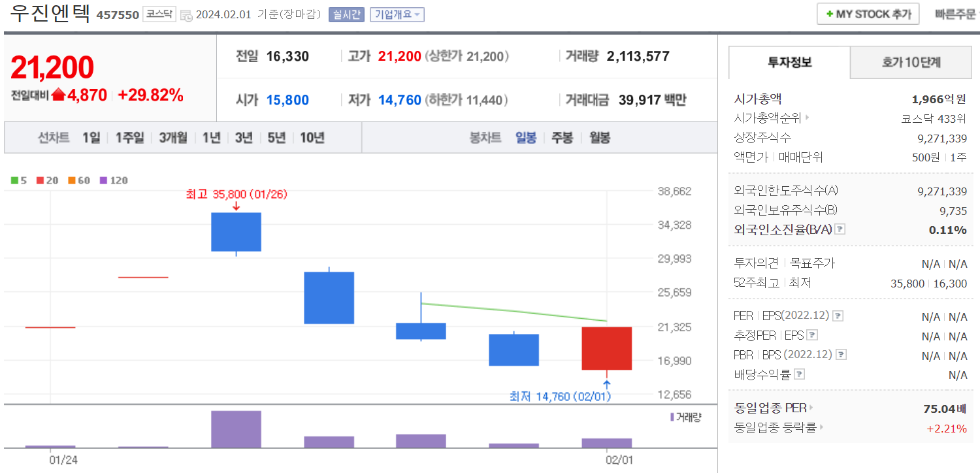This screenshot has height=473, width=980.
Task: Click the clock icon before the 2024.02.01 date
Action: [x=186, y=15]
